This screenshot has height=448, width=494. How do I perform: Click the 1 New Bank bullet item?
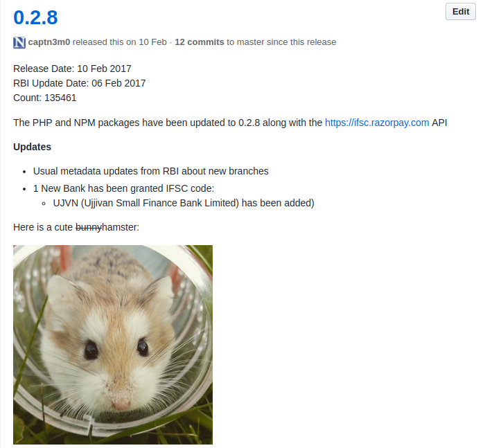tap(123, 188)
